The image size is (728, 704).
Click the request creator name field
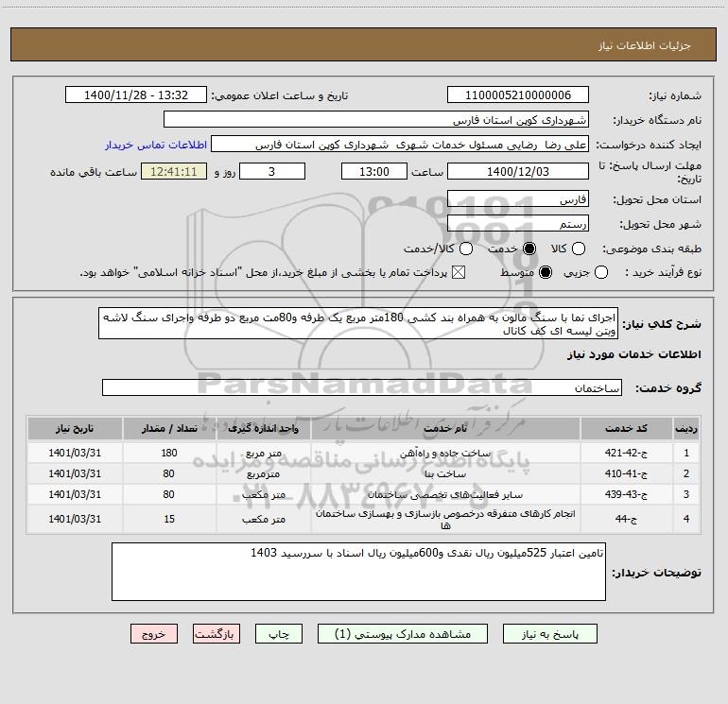400,145
